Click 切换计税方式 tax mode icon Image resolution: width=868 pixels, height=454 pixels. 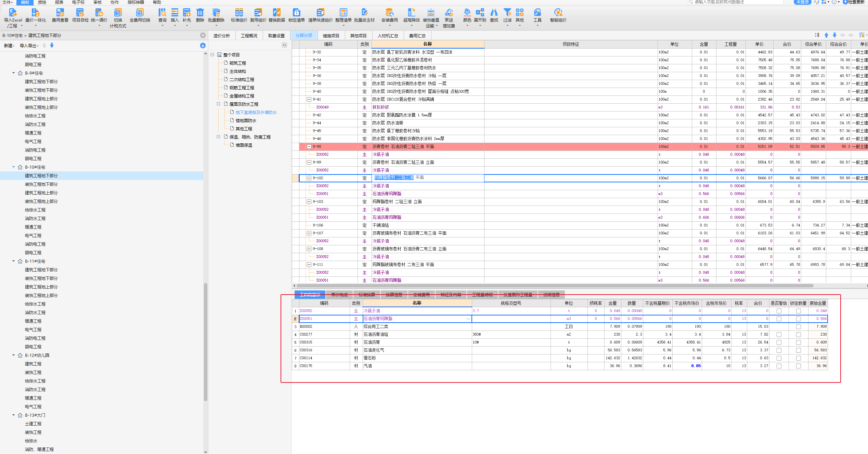(x=118, y=13)
